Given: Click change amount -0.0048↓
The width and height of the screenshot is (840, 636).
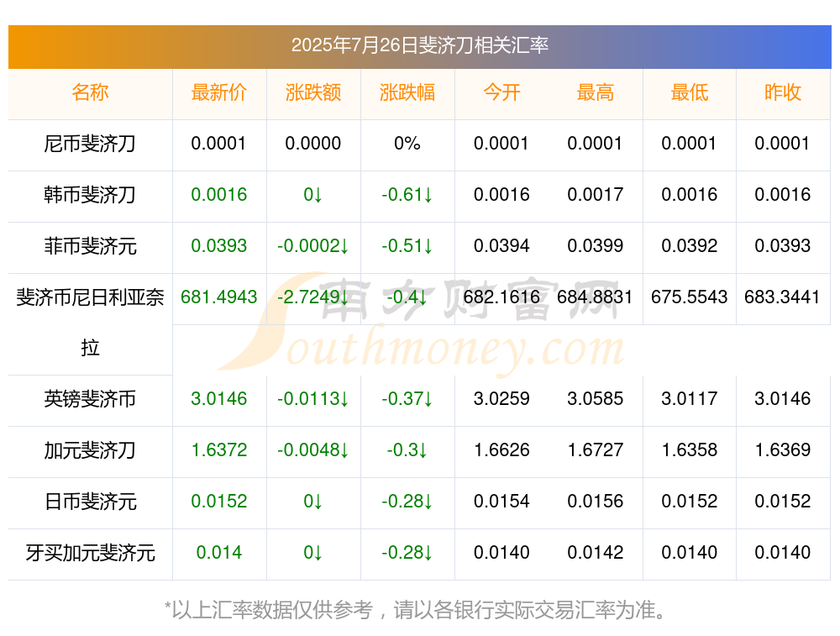Looking at the screenshot, I should [313, 450].
